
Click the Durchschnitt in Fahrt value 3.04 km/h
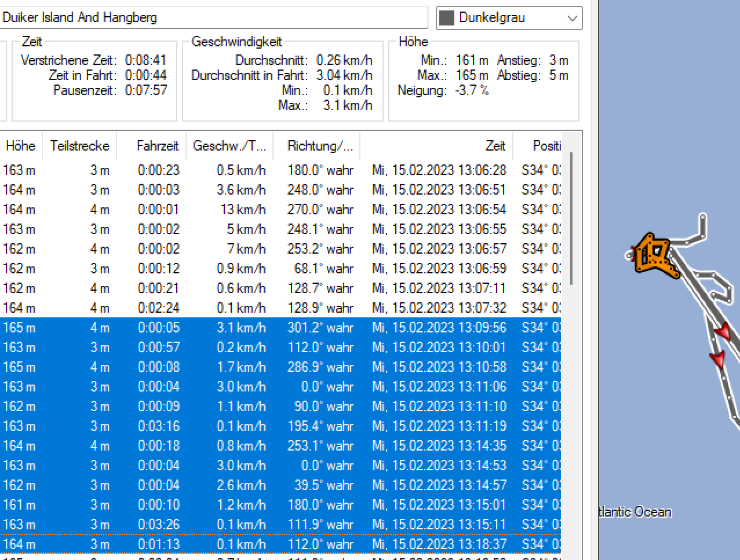pos(344,75)
